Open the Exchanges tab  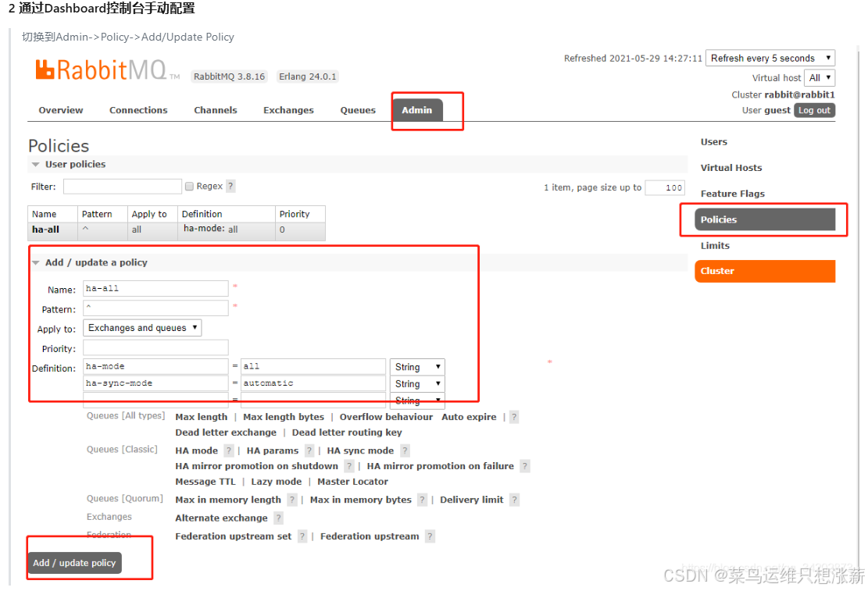pos(288,110)
